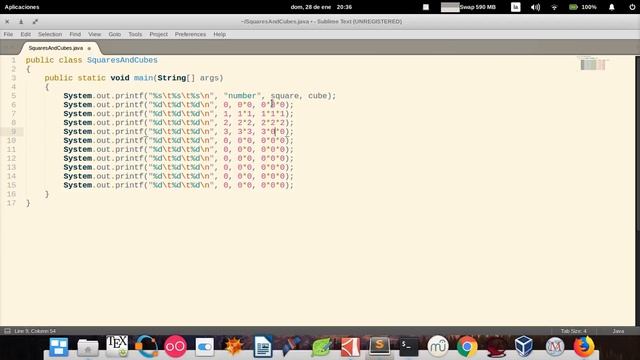Open the Files folder icon in dock
The width and height of the screenshot is (640, 360).
point(87,347)
